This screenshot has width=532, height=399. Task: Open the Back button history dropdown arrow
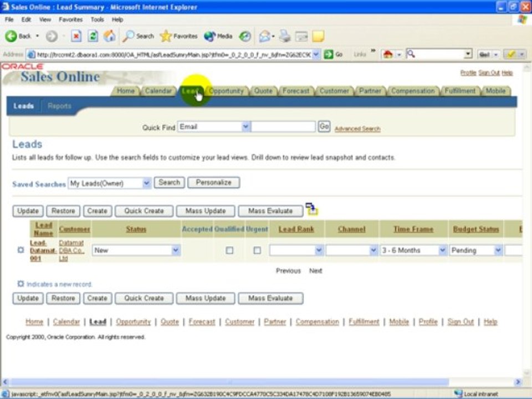pyautogui.click(x=37, y=36)
